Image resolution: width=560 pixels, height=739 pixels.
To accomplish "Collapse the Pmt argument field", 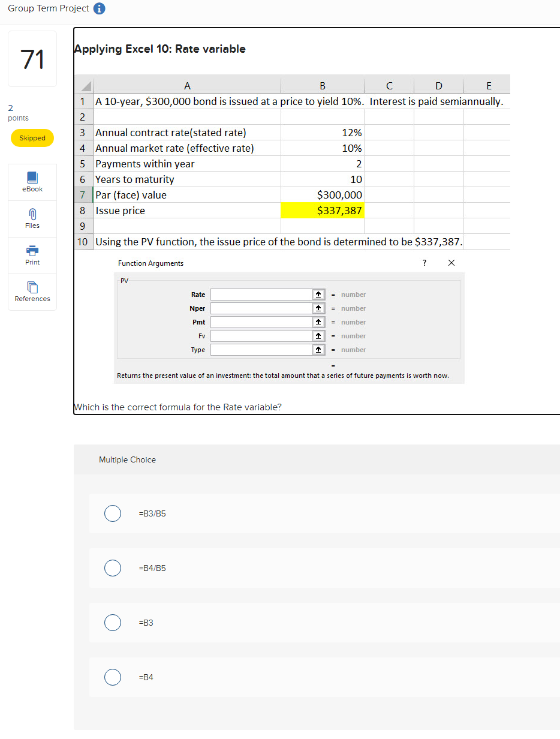I will tap(319, 322).
